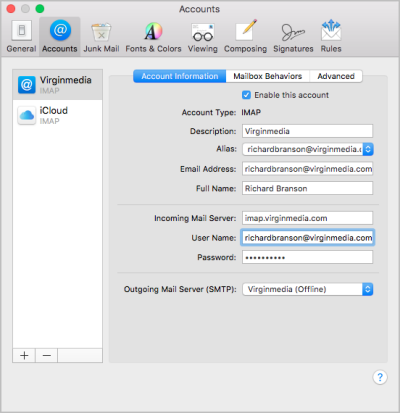Click the Password field
This screenshot has width=400, height=413.
tap(307, 257)
